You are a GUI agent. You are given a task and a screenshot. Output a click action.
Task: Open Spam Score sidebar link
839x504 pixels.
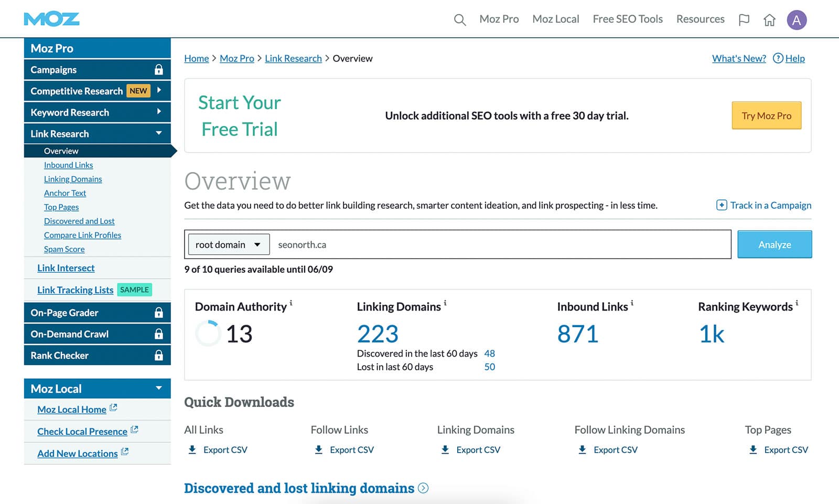pyautogui.click(x=64, y=250)
